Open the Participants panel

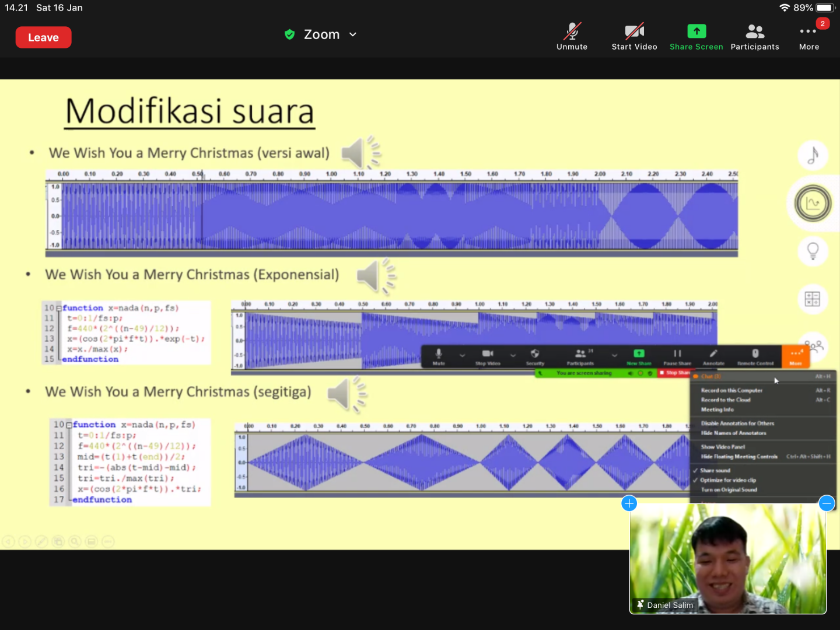pos(754,37)
